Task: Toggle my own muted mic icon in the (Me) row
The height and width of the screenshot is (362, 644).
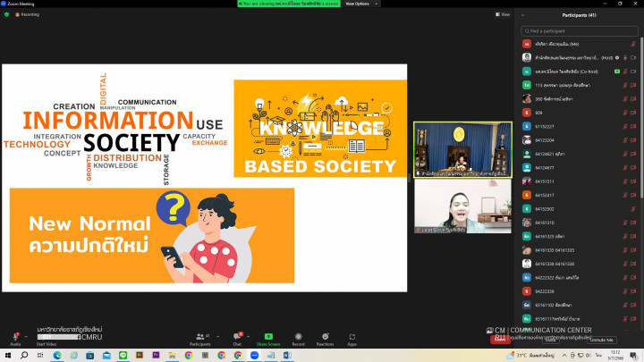Action: (x=633, y=44)
